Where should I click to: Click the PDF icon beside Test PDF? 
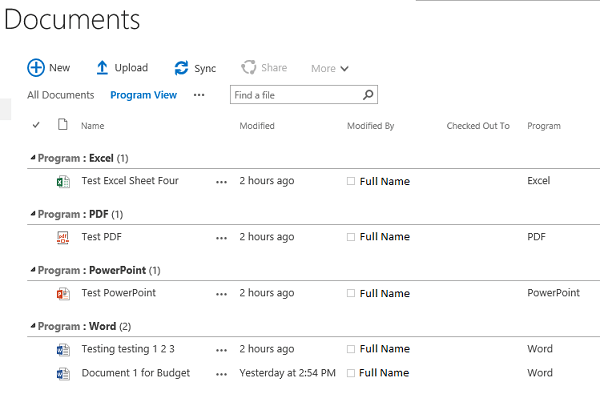coord(63,238)
